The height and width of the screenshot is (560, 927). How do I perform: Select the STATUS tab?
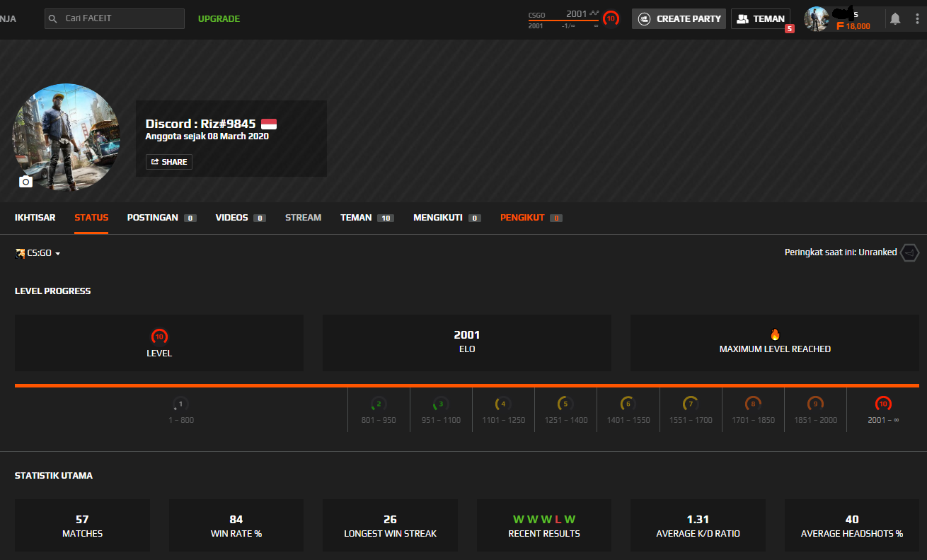(x=91, y=218)
